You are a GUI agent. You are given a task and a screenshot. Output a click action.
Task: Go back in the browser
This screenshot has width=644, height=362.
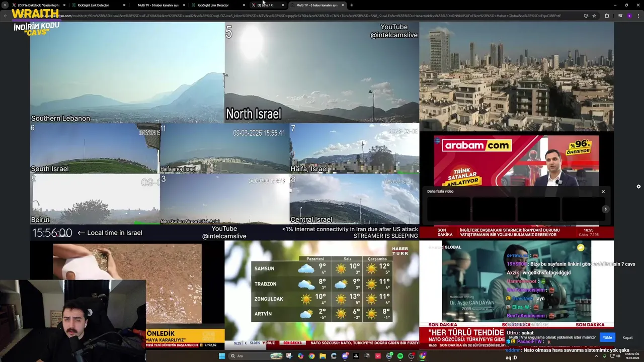[6, 16]
